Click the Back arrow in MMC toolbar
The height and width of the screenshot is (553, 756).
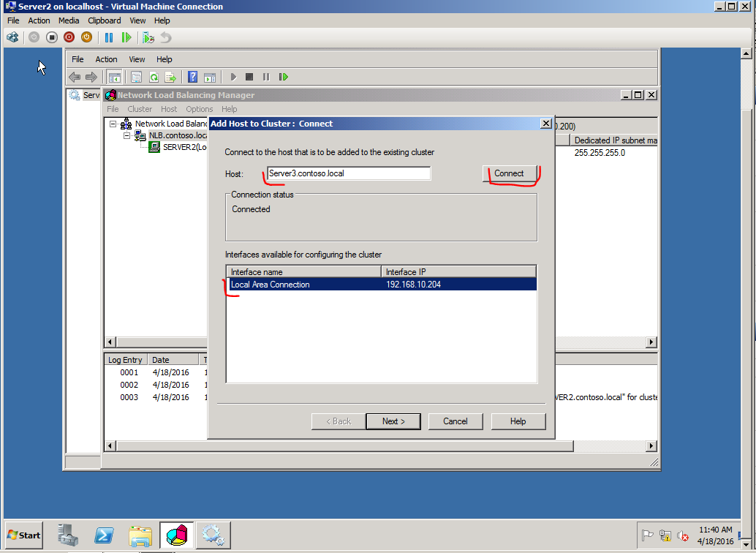click(x=75, y=77)
